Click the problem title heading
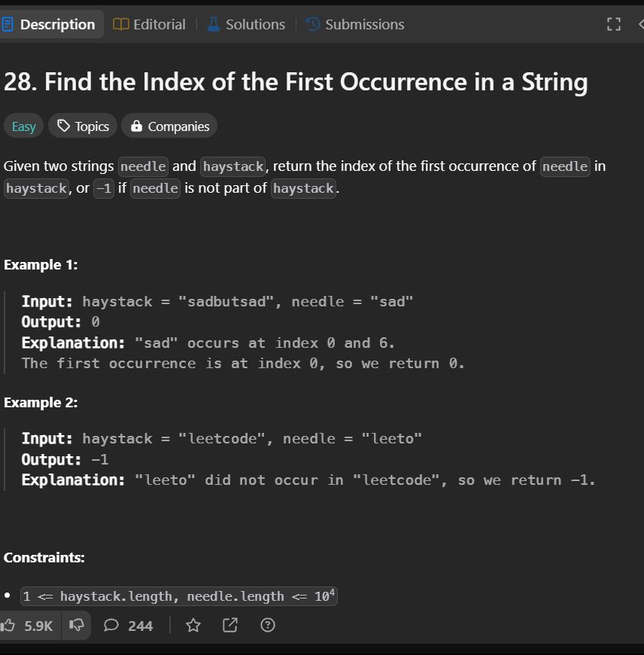Image resolution: width=644 pixels, height=655 pixels. pyautogui.click(x=296, y=81)
